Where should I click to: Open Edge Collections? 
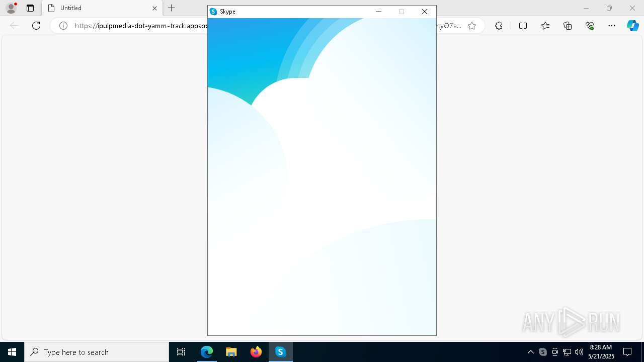tap(568, 26)
